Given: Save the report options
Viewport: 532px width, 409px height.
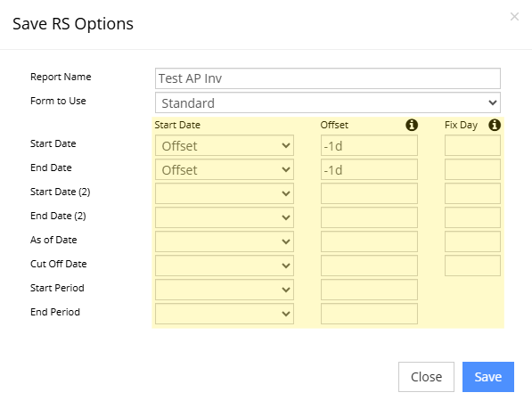Looking at the screenshot, I should point(488,377).
